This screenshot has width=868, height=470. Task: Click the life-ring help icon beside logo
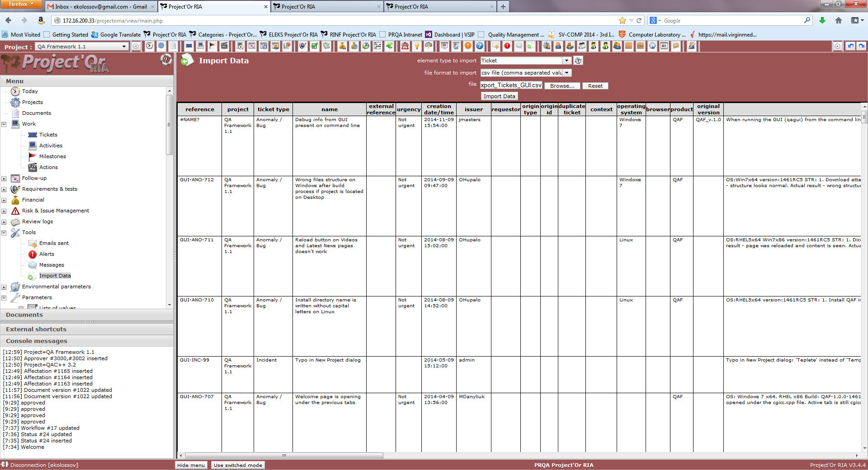tap(166, 60)
